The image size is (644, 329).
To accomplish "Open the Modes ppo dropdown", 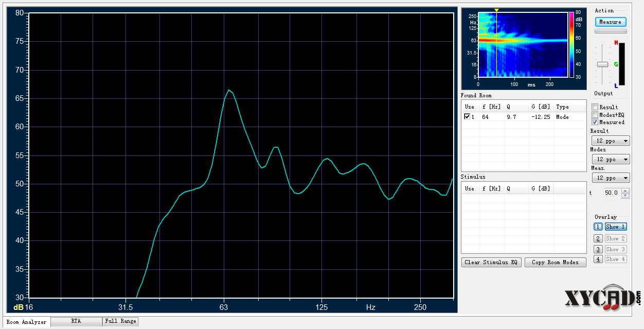I will point(611,159).
